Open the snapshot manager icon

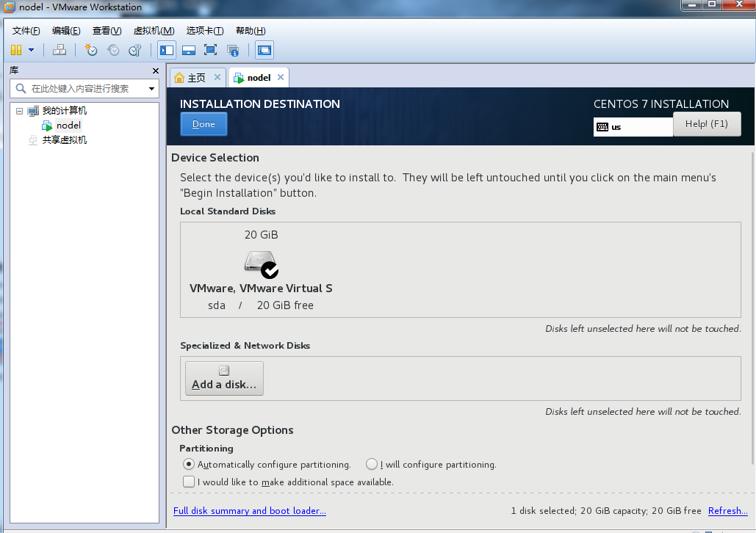(135, 50)
